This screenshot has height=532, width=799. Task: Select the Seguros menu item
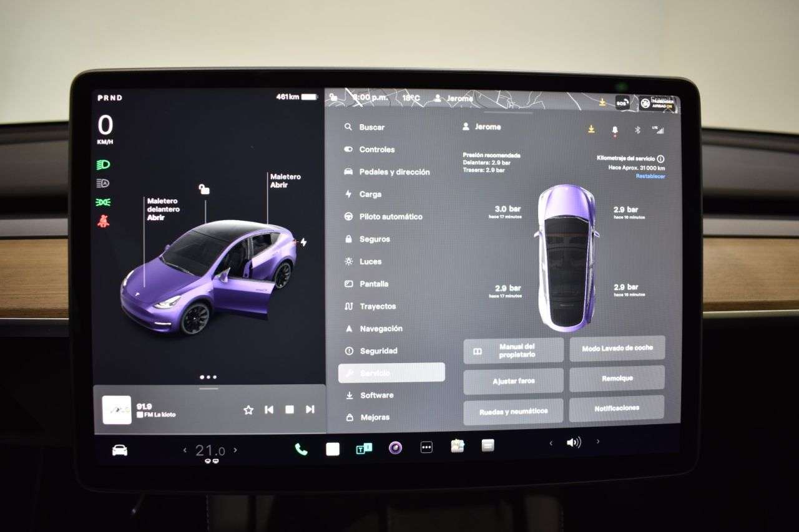pyautogui.click(x=375, y=239)
